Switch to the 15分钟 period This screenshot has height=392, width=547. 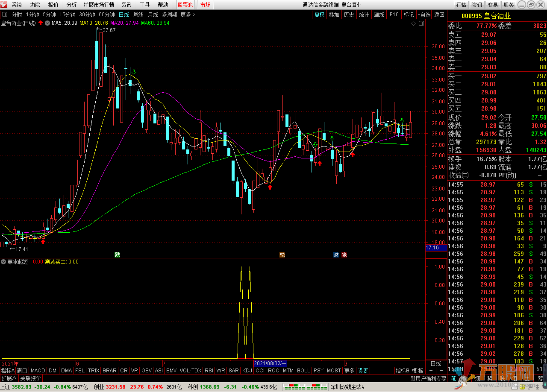point(68,15)
